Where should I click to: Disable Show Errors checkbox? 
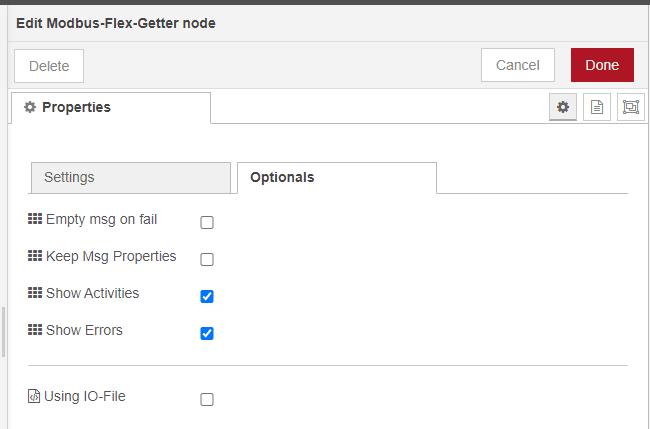pyautogui.click(x=207, y=333)
